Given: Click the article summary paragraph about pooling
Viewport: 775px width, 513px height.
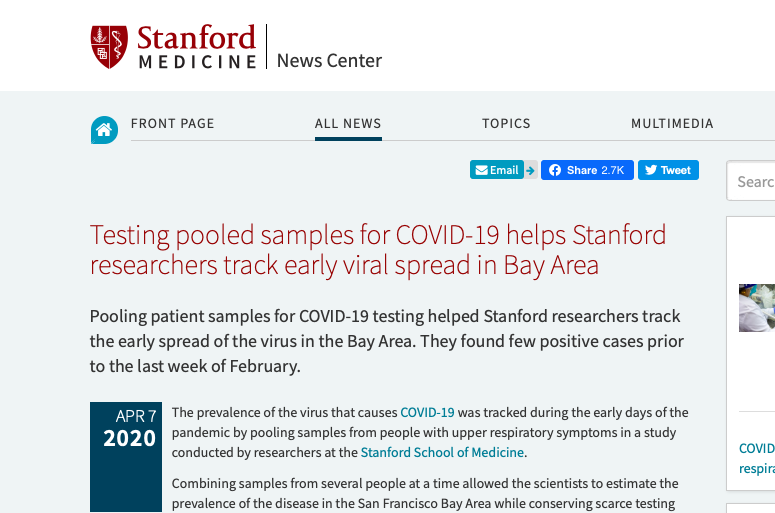Looking at the screenshot, I should (x=386, y=341).
